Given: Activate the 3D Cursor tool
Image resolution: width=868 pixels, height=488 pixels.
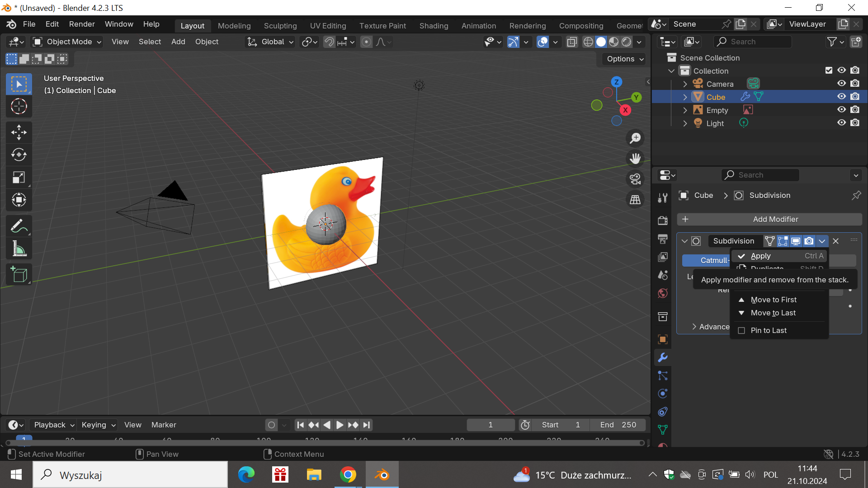Looking at the screenshot, I should (19, 107).
